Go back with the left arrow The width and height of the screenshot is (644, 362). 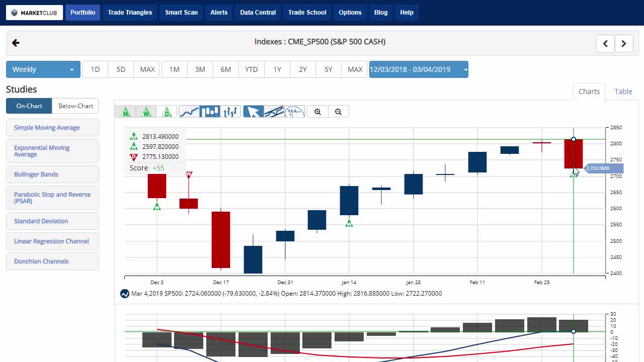coord(16,43)
